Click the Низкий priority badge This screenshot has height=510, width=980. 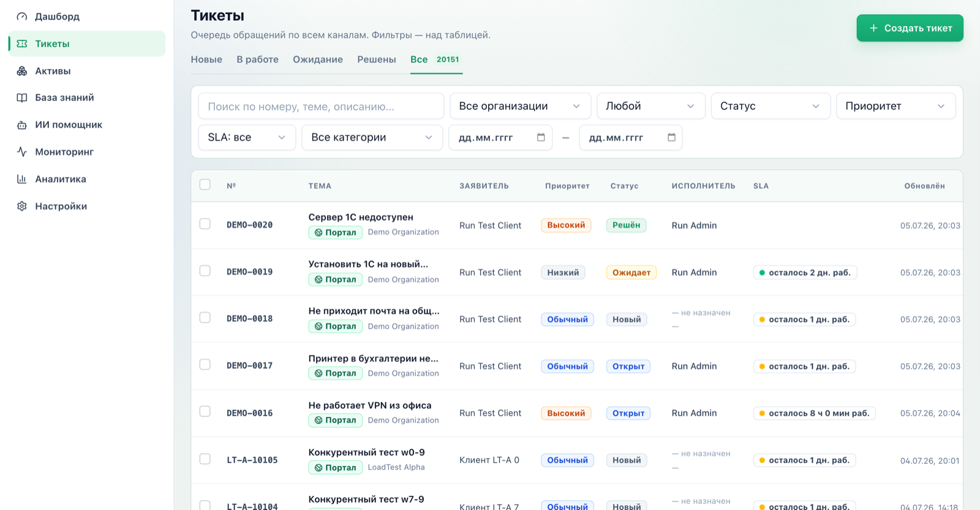[x=563, y=272]
